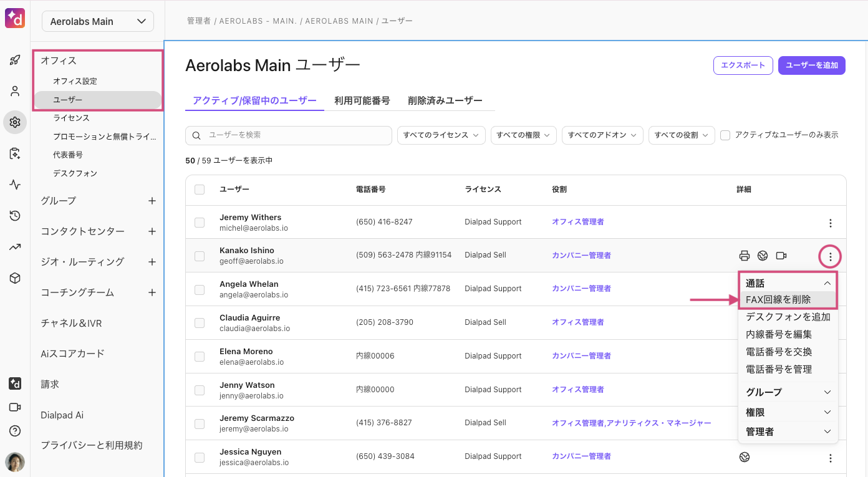
Task: Click the ユーザーを追加 button
Action: [x=811, y=65]
